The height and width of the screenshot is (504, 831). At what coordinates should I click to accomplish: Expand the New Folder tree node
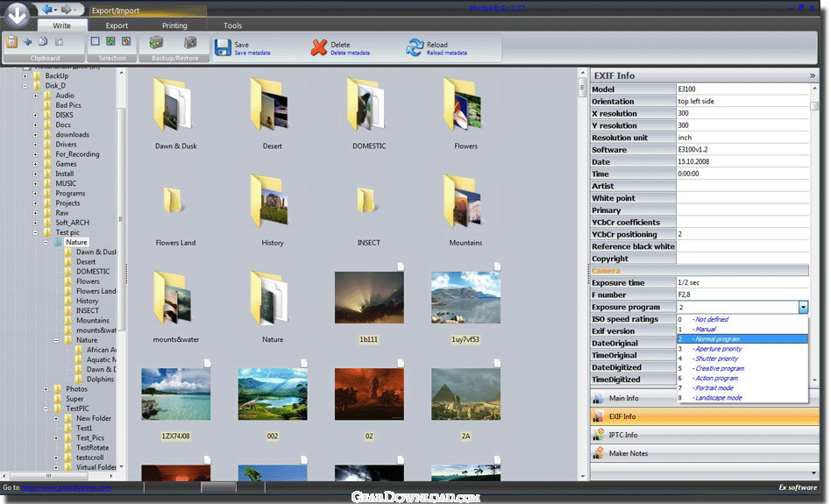pyautogui.click(x=56, y=418)
